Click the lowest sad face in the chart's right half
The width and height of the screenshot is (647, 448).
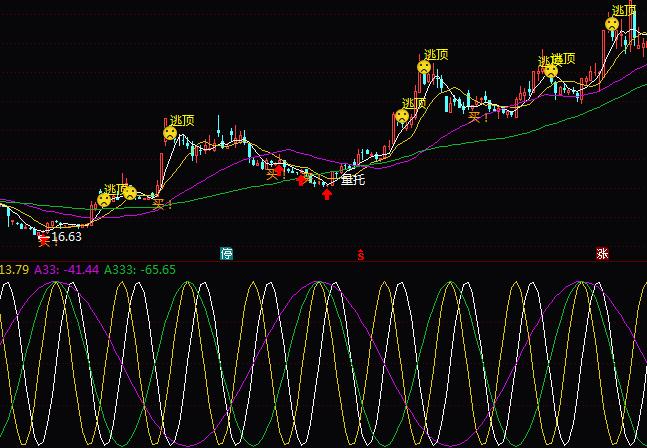(x=402, y=115)
